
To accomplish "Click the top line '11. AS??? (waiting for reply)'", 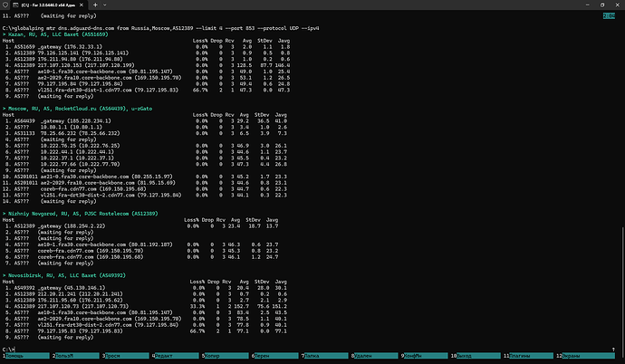I will pos(50,16).
